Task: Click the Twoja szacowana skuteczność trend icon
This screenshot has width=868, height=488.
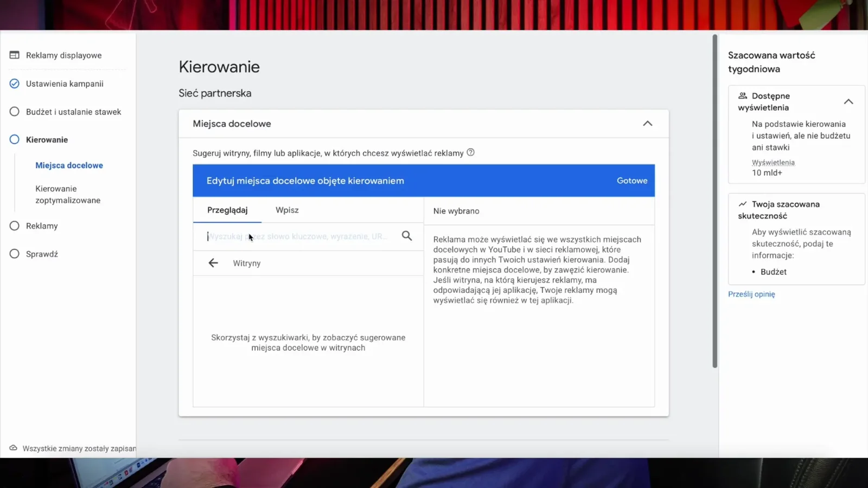Action: 743,204
